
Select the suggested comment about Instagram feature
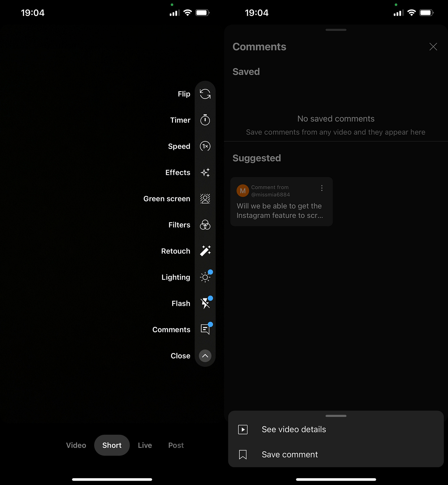point(282,202)
